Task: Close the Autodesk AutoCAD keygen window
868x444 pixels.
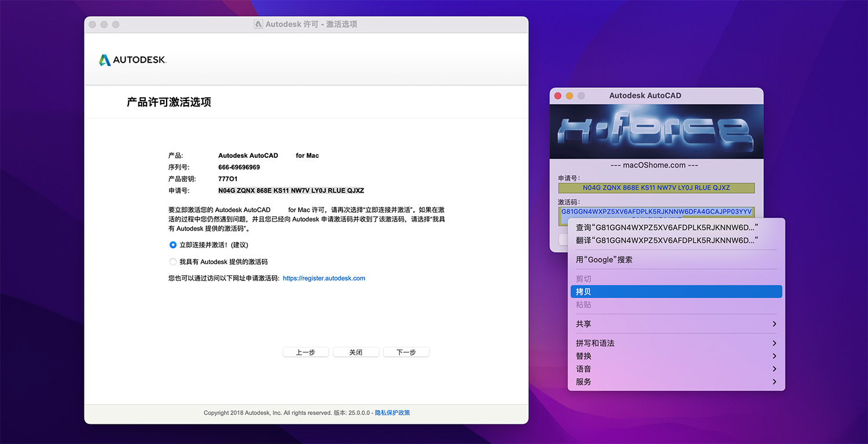Action: pos(558,95)
